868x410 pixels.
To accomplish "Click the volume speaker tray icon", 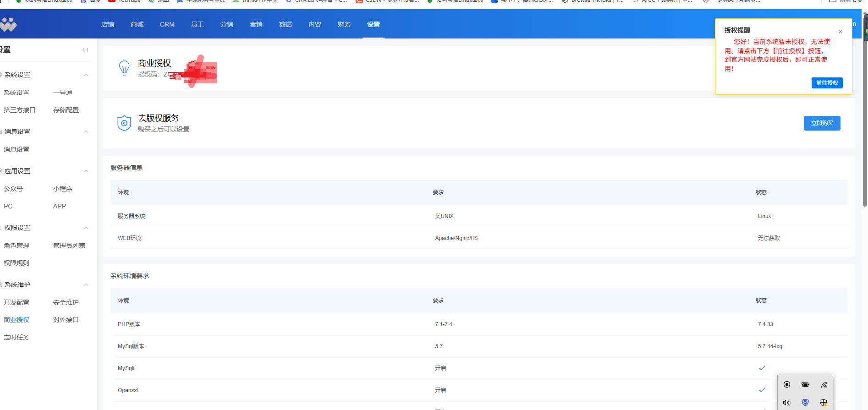I will (787, 403).
